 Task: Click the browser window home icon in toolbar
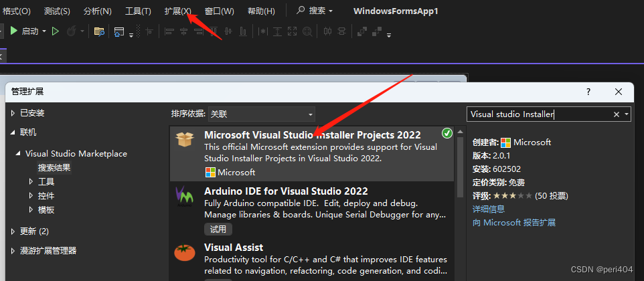(x=119, y=31)
